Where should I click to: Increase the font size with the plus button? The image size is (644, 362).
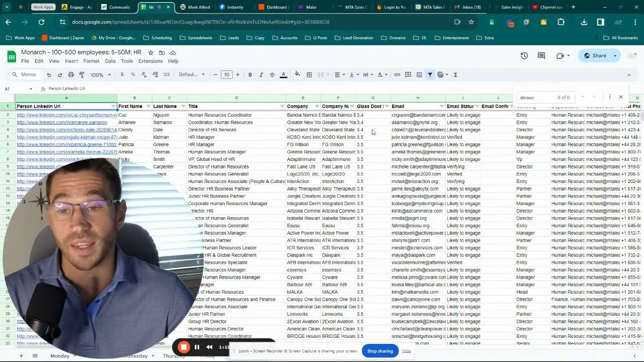click(237, 74)
